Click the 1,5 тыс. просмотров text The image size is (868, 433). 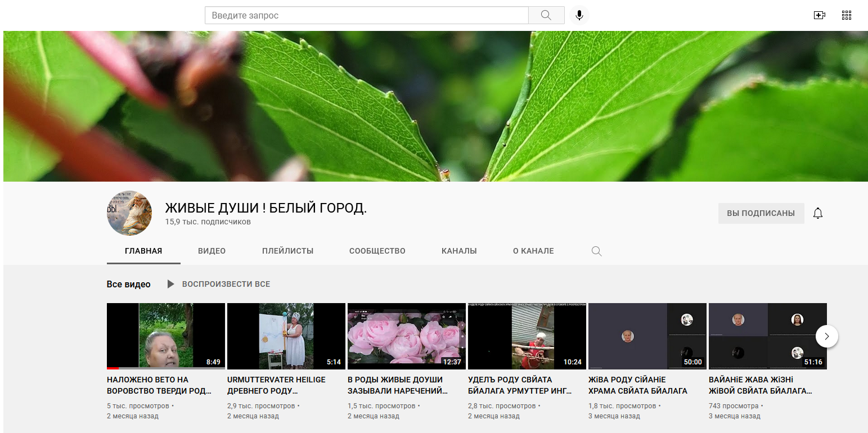point(381,405)
